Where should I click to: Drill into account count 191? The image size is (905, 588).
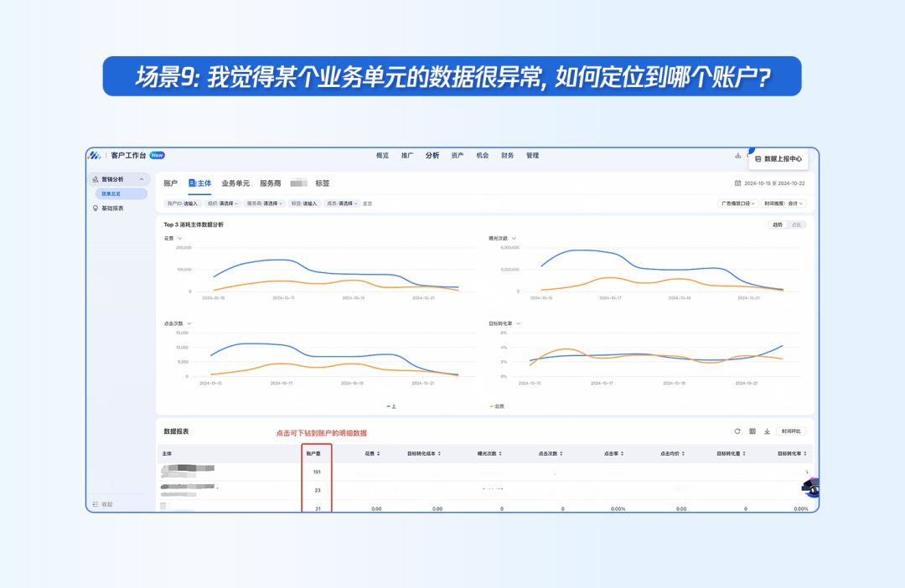(317, 472)
